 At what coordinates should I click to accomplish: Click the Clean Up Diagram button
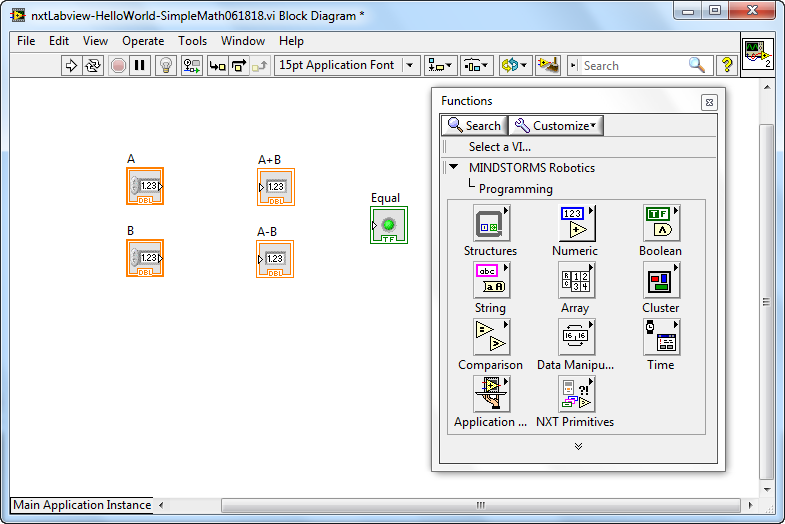548,66
